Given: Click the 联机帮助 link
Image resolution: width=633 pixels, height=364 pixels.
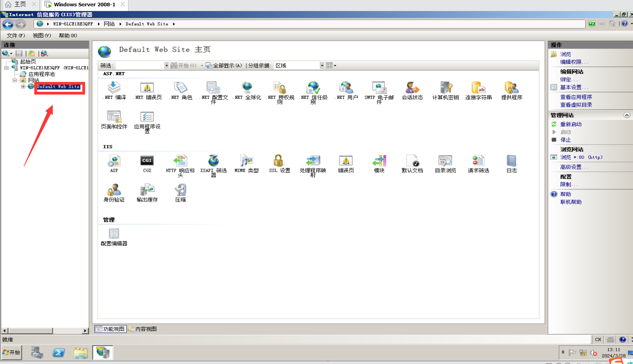Looking at the screenshot, I should 571,202.
